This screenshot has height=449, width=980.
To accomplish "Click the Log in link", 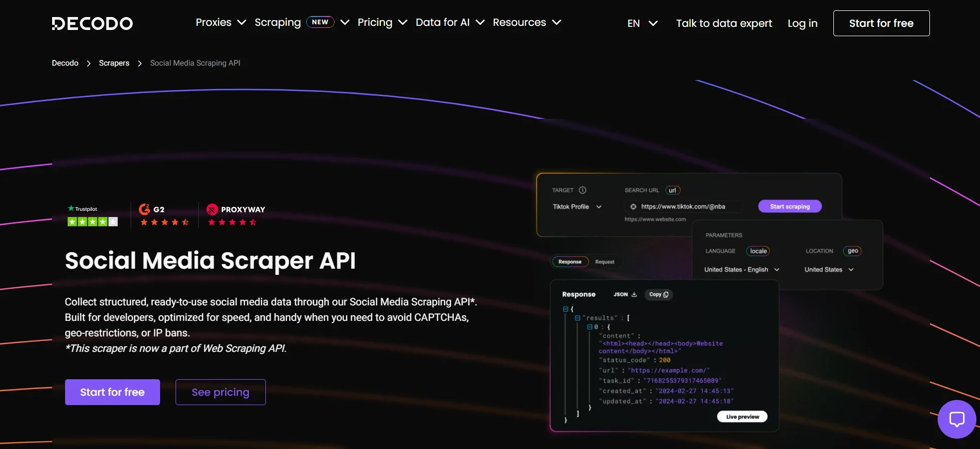I will [802, 23].
